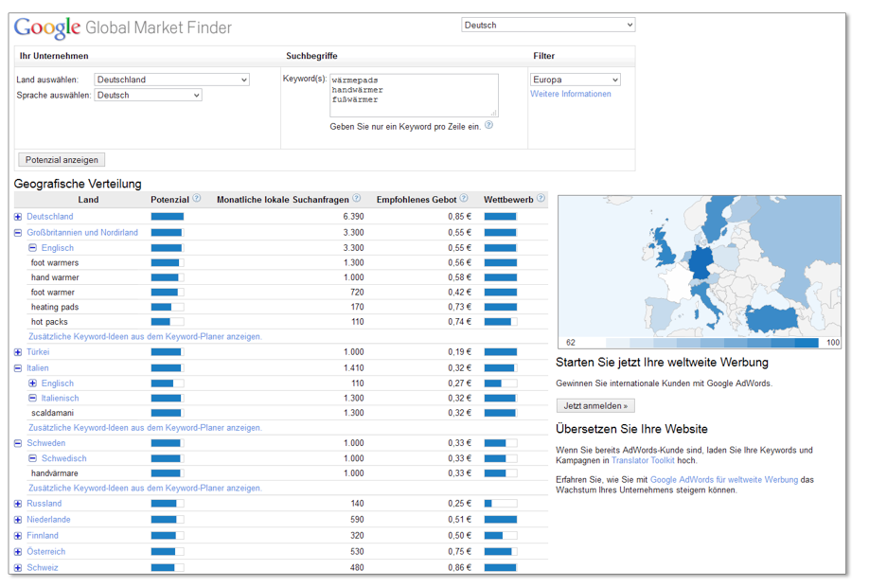The height and width of the screenshot is (588, 869).
Task: Expand the Finnland row
Action: point(18,536)
